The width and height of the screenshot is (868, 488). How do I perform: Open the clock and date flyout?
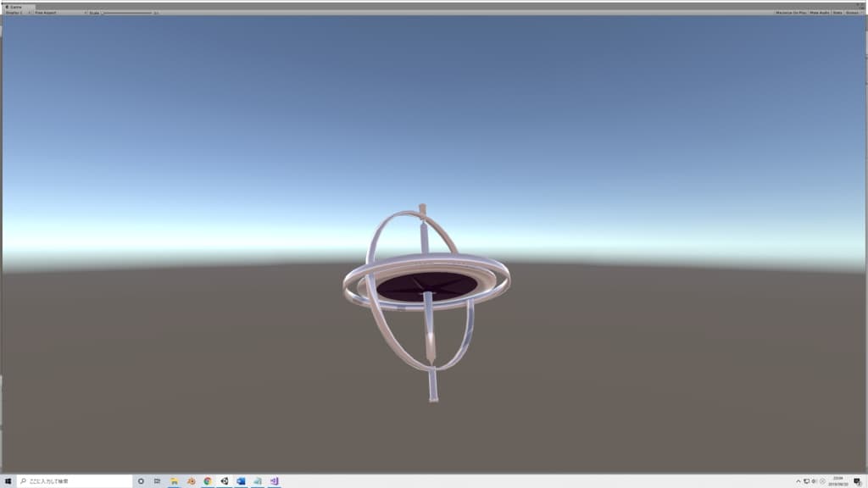[838, 481]
